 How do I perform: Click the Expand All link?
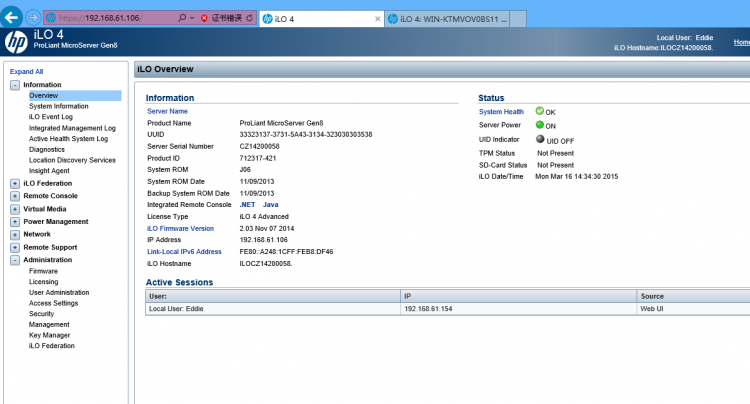[26, 72]
